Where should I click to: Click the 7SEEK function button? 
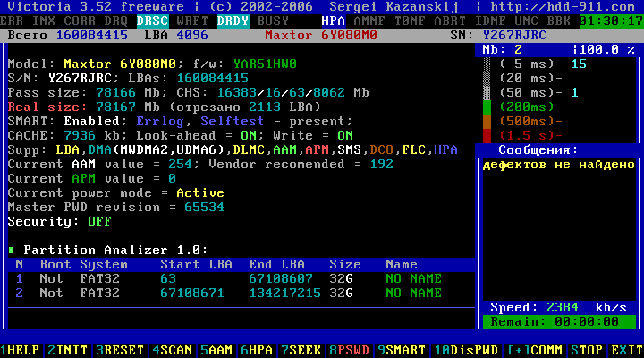click(301, 350)
